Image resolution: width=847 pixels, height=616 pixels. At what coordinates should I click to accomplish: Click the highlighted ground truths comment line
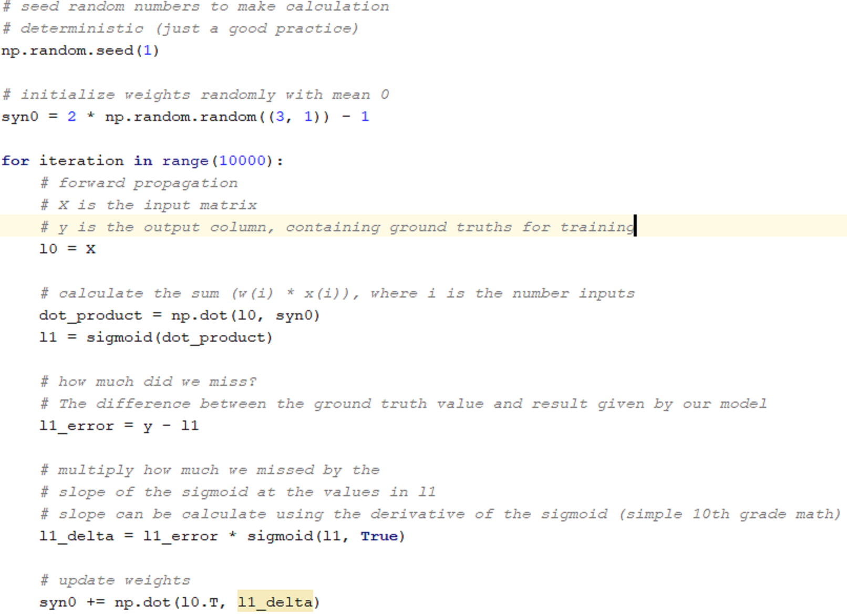336,227
